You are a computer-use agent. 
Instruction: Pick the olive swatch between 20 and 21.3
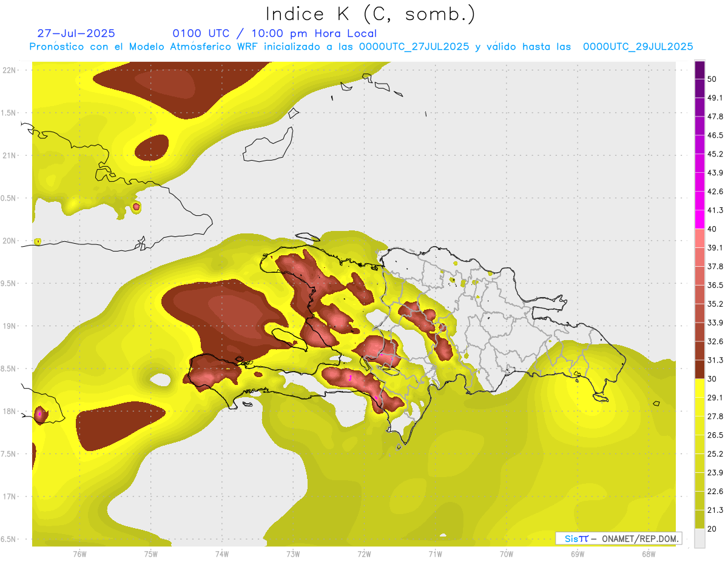point(699,519)
